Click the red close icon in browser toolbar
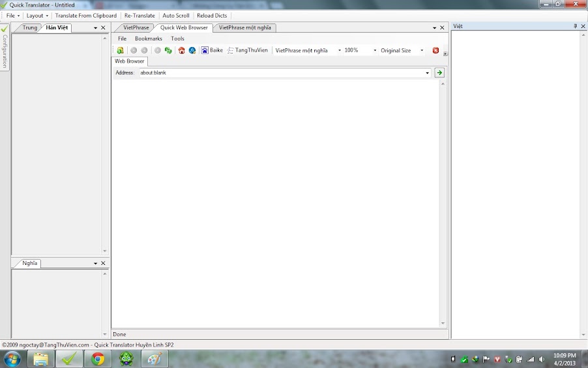Image resolution: width=588 pixels, height=368 pixels. click(x=435, y=50)
